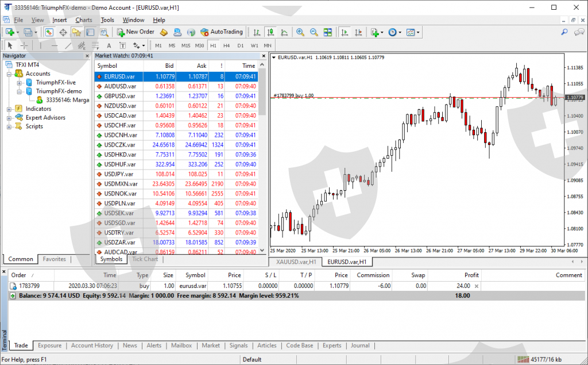Switch chart to line chart mode

(284, 32)
